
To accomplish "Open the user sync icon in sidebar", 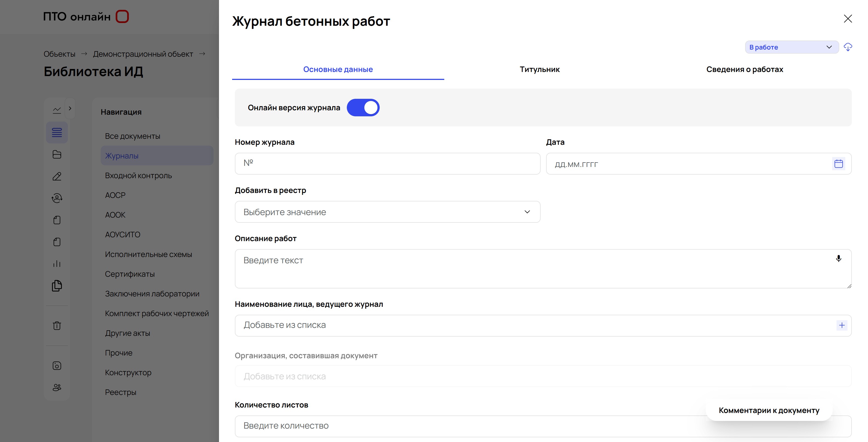I will click(57, 198).
